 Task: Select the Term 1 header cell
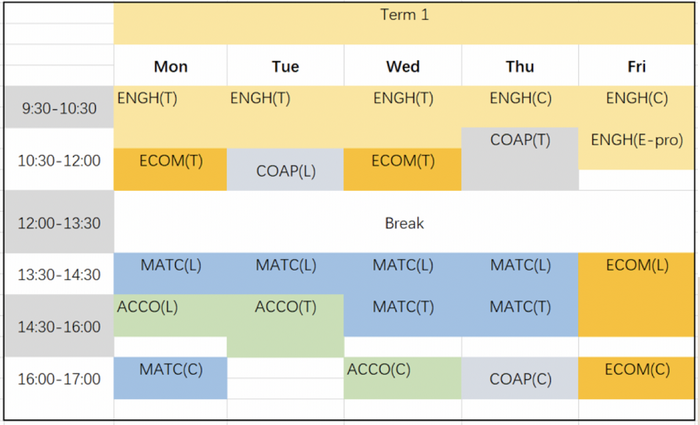click(x=404, y=23)
